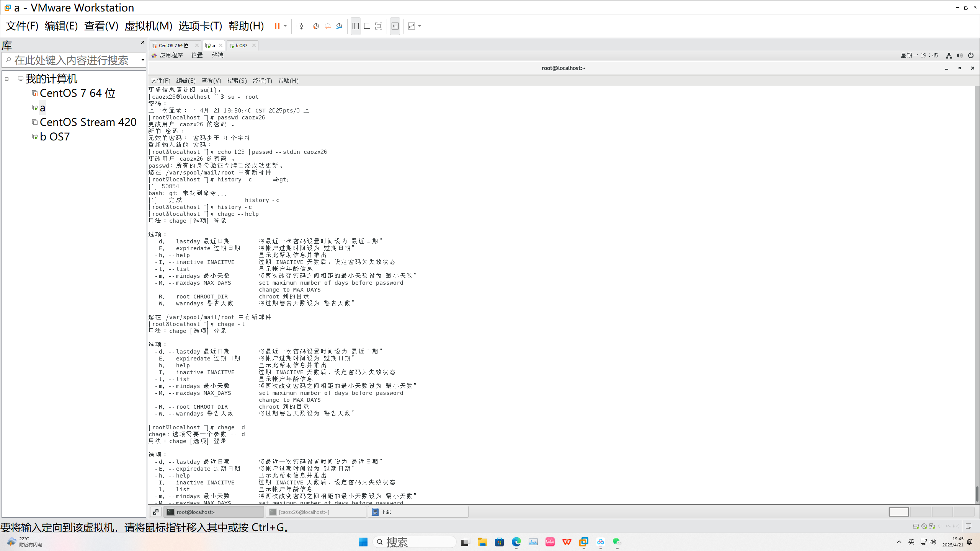Enter full screen mode
Image resolution: width=980 pixels, height=551 pixels.
click(379, 26)
